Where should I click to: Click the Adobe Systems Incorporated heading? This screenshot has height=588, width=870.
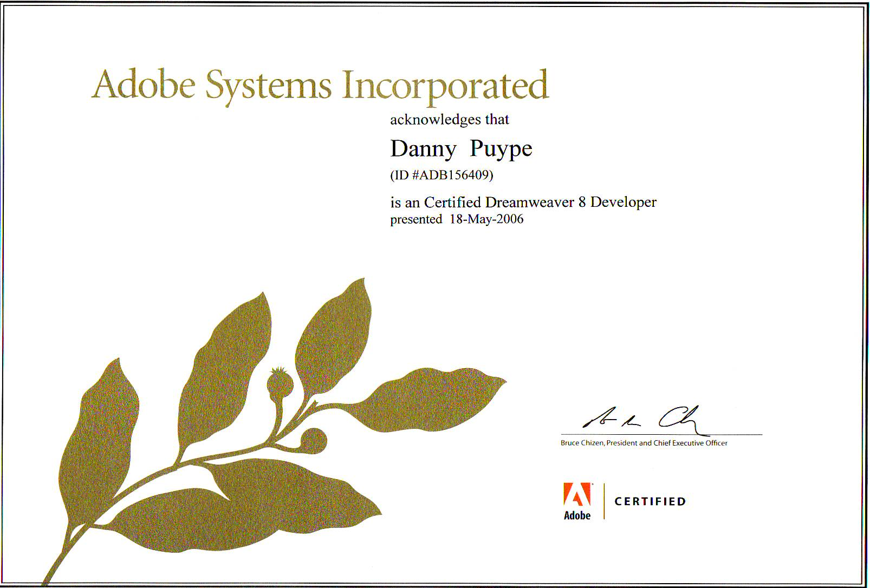coord(320,87)
